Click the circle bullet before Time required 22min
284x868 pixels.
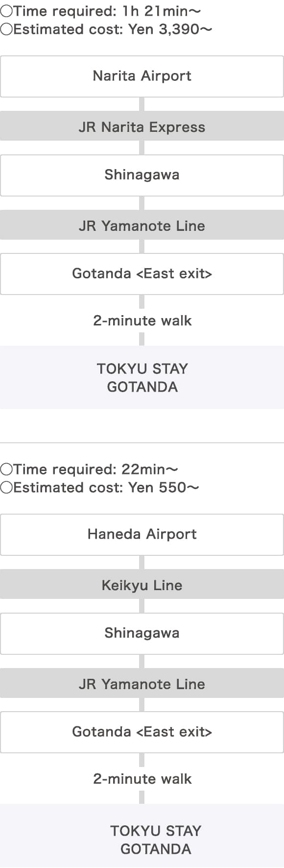click(6, 470)
